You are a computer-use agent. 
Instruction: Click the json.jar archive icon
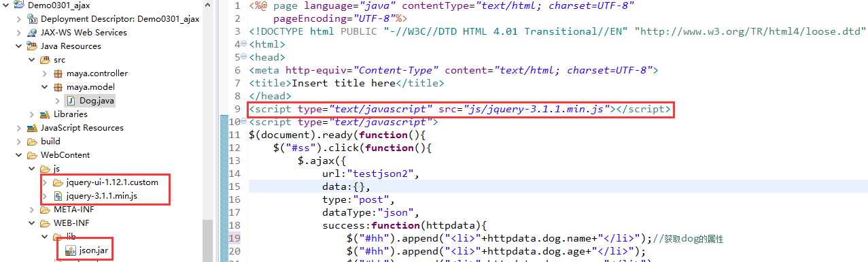click(71, 250)
